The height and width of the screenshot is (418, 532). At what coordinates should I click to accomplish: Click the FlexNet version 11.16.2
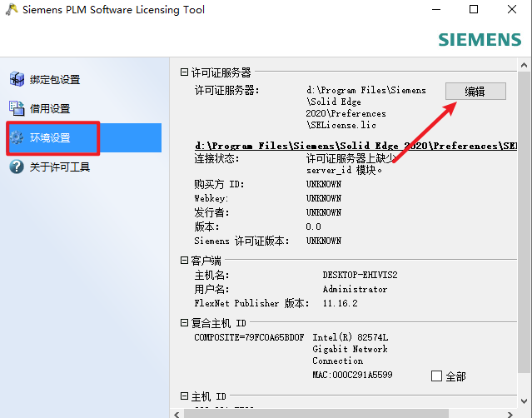click(341, 303)
